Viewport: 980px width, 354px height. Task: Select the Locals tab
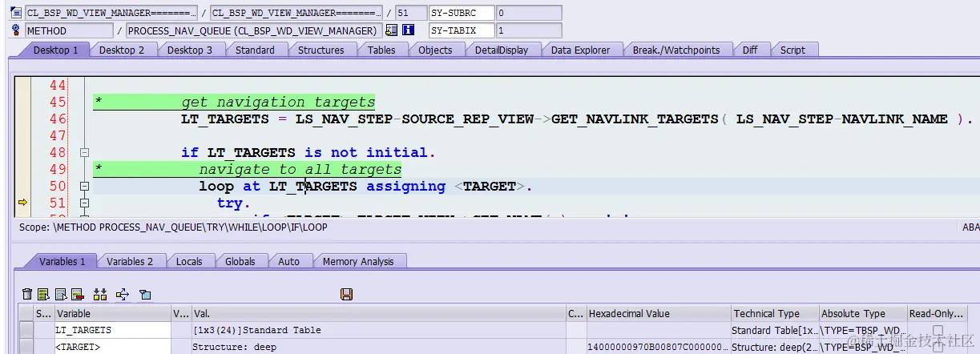(189, 261)
